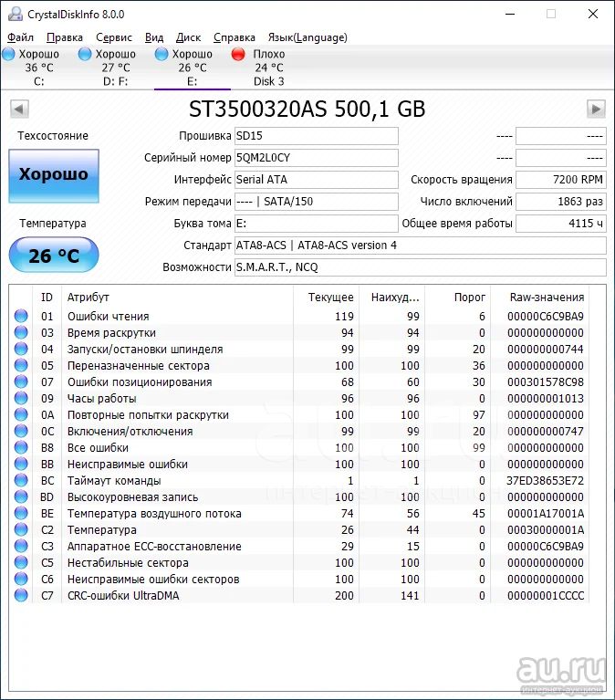Open the Сервис menu

(x=114, y=37)
